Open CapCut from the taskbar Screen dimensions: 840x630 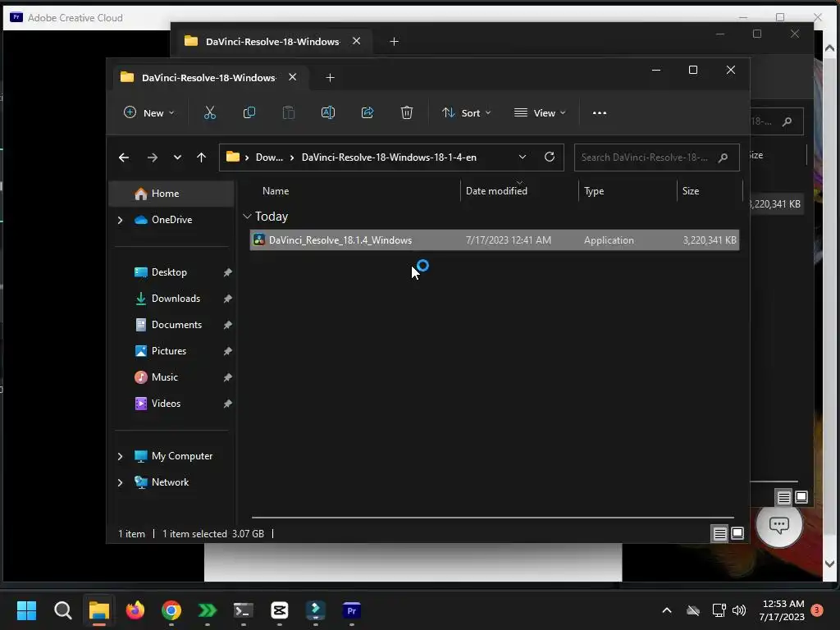point(279,610)
